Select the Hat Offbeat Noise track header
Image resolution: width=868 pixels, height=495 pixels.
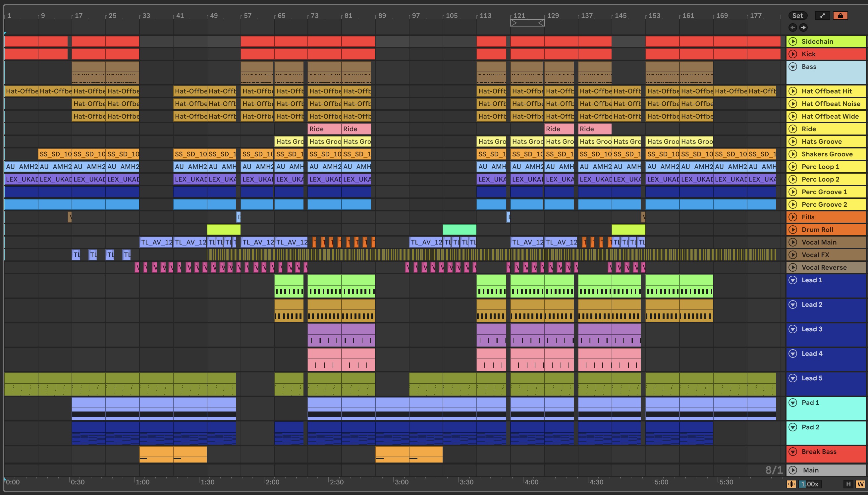pos(831,104)
